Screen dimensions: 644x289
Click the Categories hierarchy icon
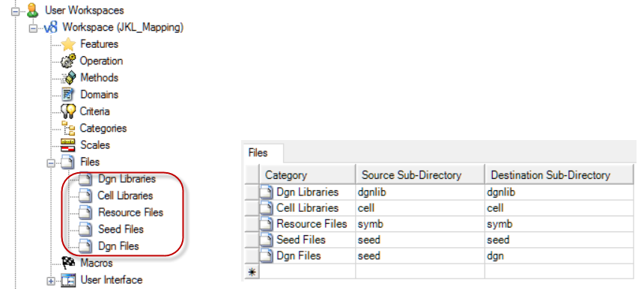click(x=68, y=128)
